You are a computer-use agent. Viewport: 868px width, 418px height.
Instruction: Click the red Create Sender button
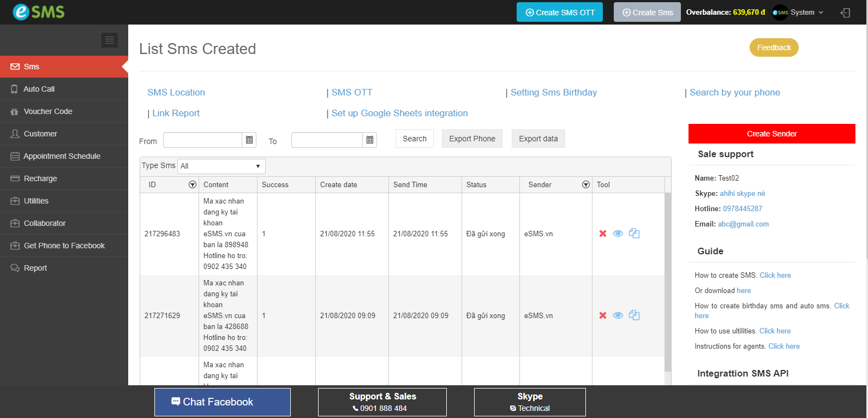tap(771, 134)
